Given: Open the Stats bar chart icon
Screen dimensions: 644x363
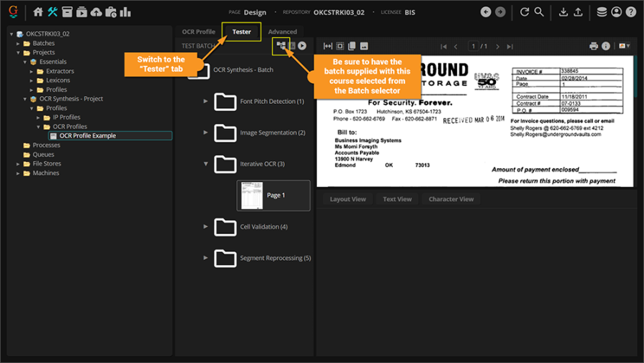Looking at the screenshot, I should pyautogui.click(x=125, y=12).
